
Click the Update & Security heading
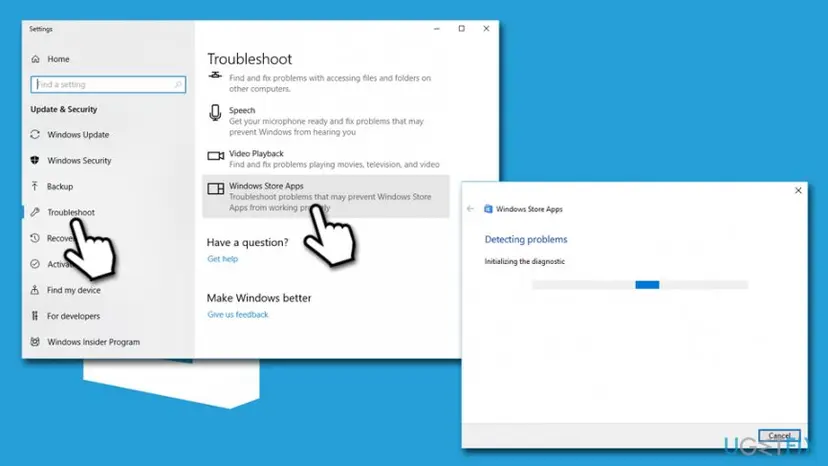tap(64, 109)
